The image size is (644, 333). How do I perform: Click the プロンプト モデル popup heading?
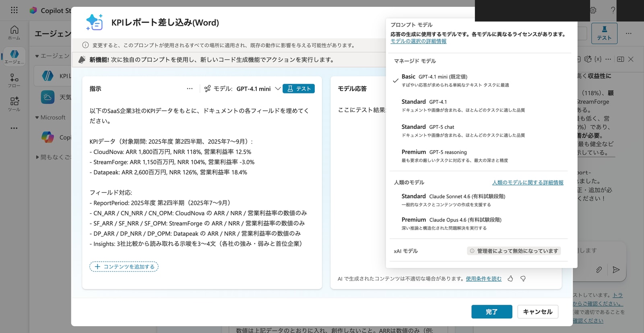pyautogui.click(x=411, y=25)
